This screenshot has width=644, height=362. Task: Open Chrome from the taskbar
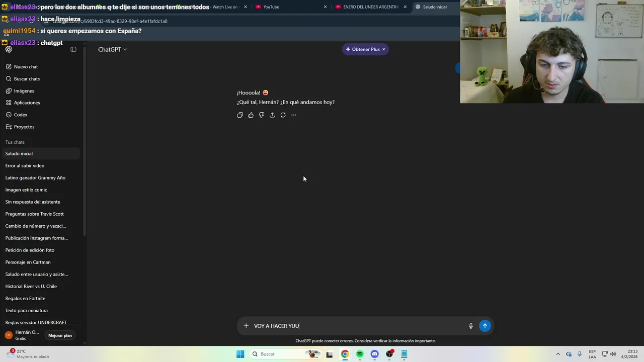click(345, 354)
